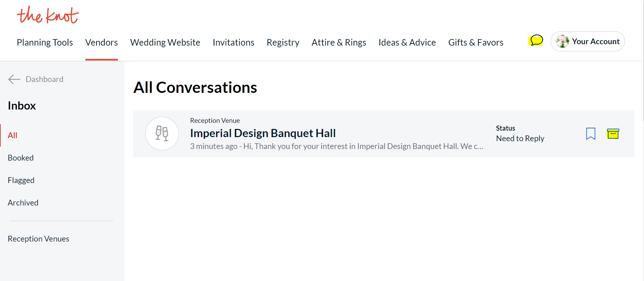Click the Inbox sidebar heading
The height and width of the screenshot is (281, 644).
(22, 106)
